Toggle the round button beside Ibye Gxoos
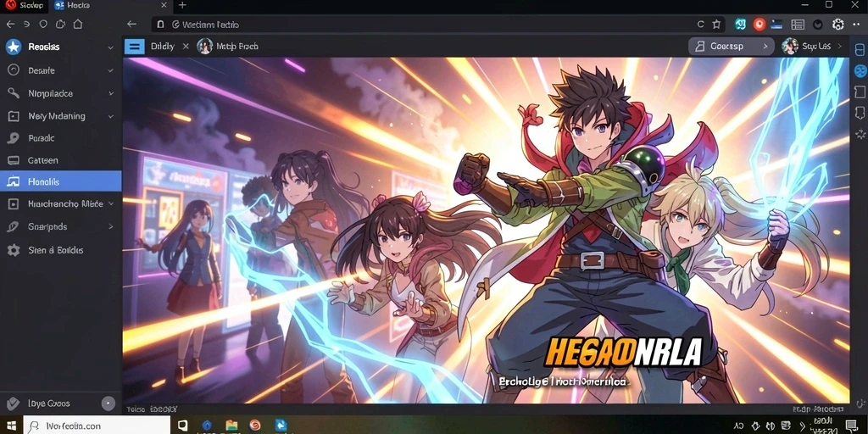 pos(108,403)
